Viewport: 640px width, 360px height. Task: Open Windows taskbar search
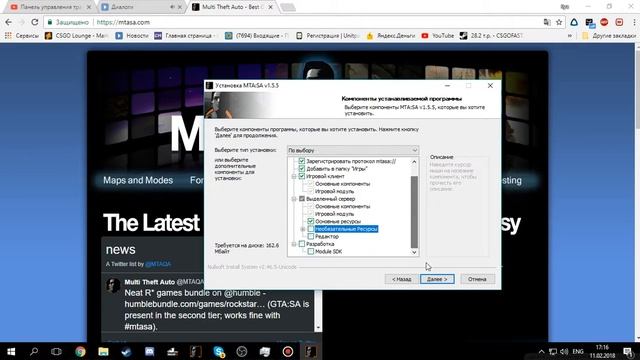pyautogui.click(x=34, y=351)
